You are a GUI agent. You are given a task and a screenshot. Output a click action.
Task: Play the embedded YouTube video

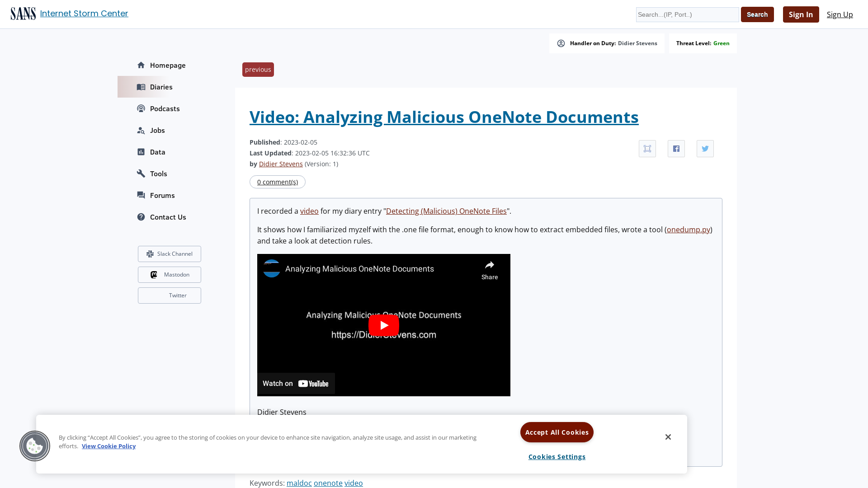coord(384,325)
